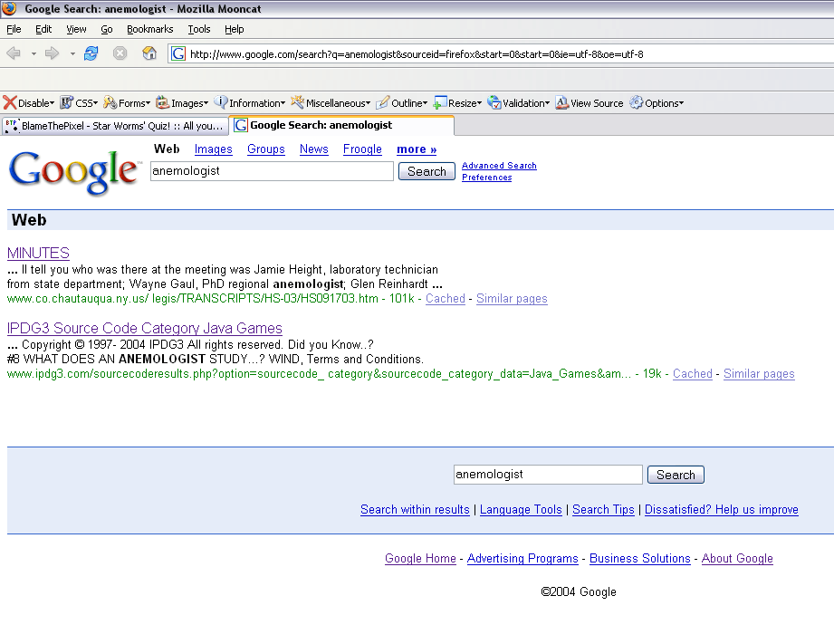Open Cached link for the MINUTES result

446,299
